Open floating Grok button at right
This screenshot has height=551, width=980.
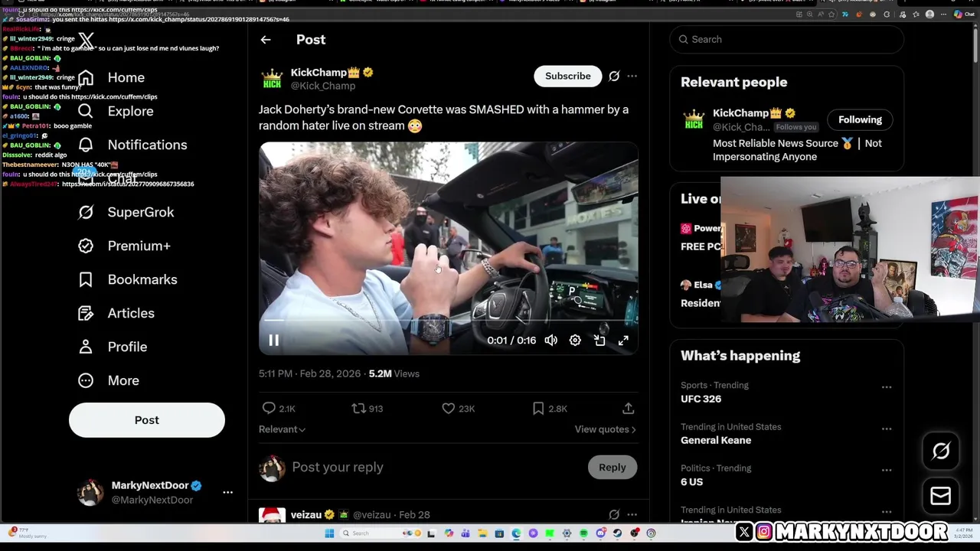coord(941,452)
